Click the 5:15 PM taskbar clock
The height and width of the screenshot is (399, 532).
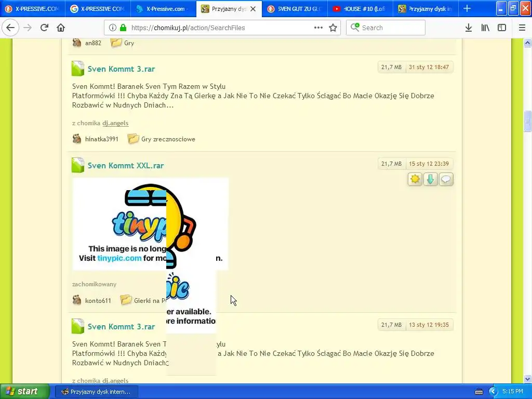(513, 391)
